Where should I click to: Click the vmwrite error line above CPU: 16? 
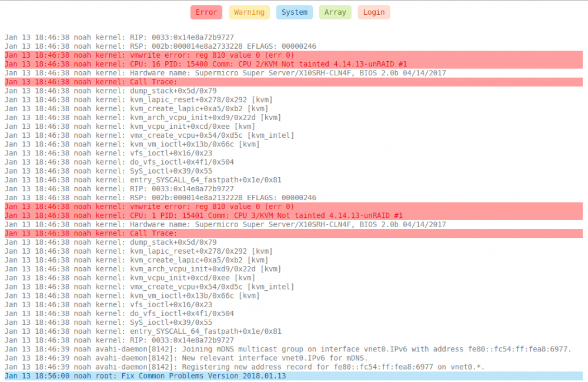[x=293, y=55]
